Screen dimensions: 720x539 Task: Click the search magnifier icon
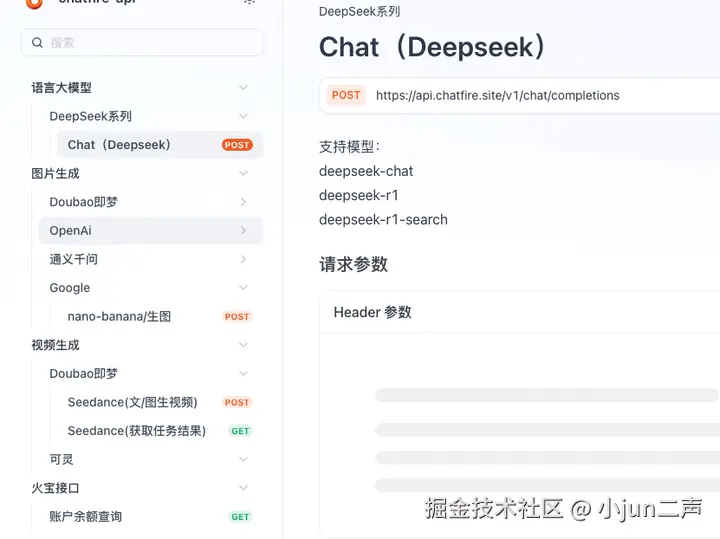point(37,43)
